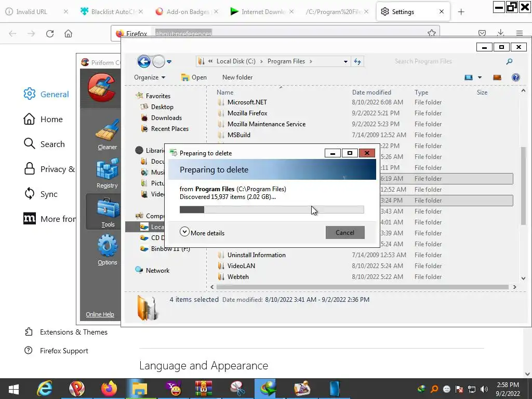Open the Firefox application menu
The height and width of the screenshot is (399, 532).
(519, 33)
